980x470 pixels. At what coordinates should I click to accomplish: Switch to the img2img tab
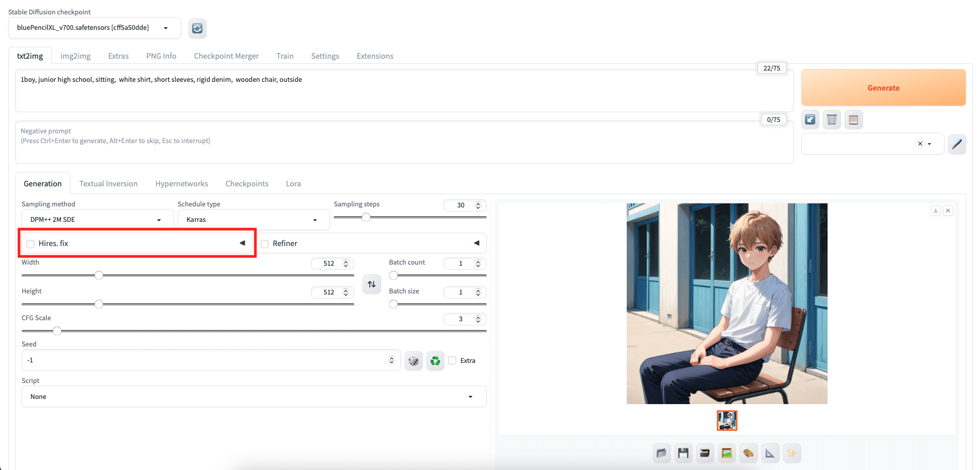click(x=75, y=56)
